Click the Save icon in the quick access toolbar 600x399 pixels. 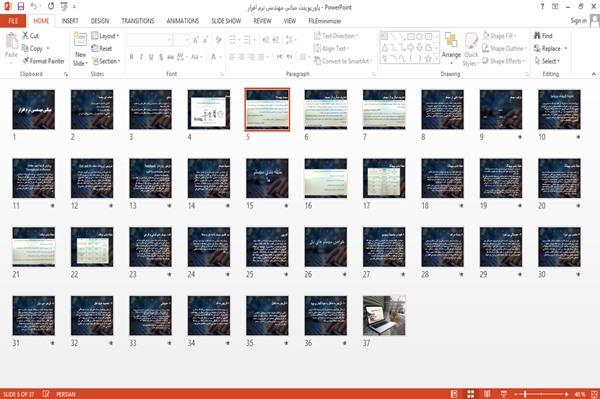tap(21, 6)
